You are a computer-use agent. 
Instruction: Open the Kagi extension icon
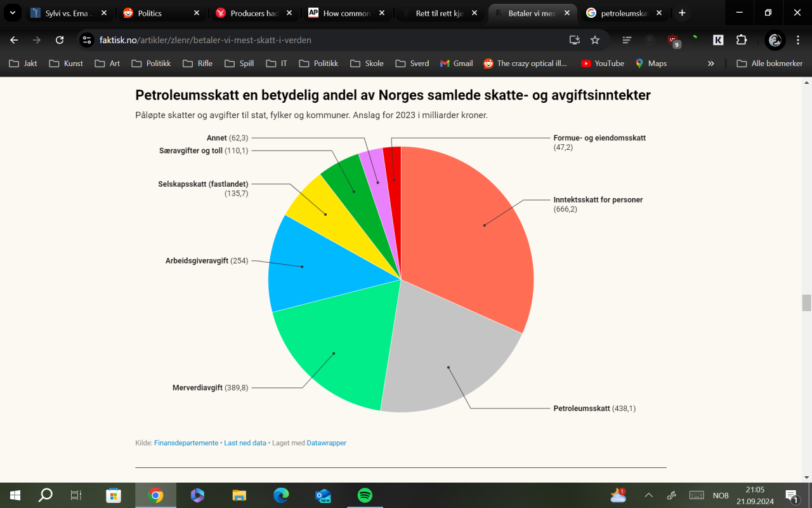(717, 39)
